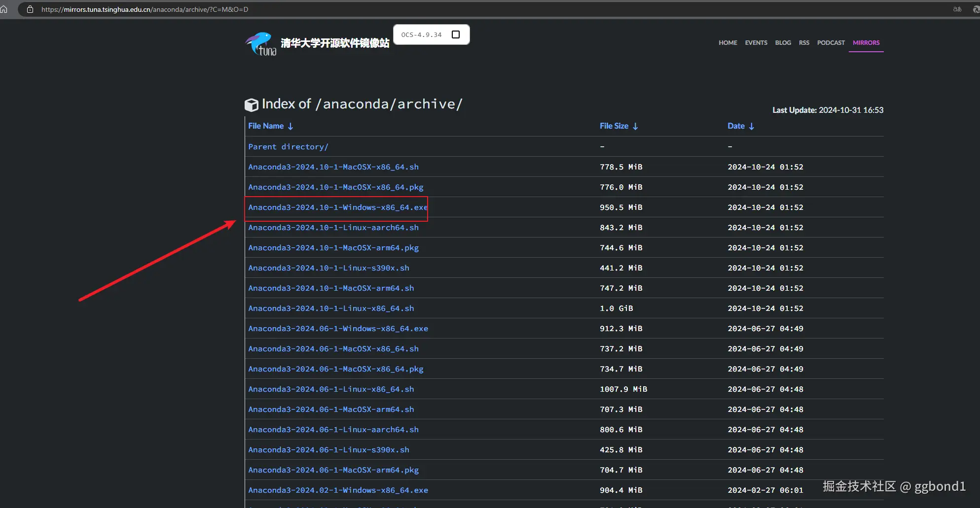Click the 912.3 MiB file size

tap(621, 329)
